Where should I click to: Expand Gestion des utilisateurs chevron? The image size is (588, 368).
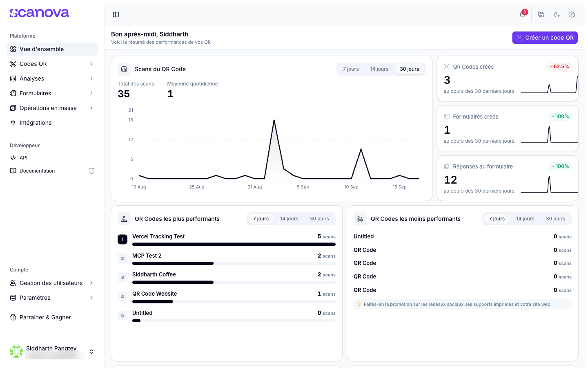(91, 283)
